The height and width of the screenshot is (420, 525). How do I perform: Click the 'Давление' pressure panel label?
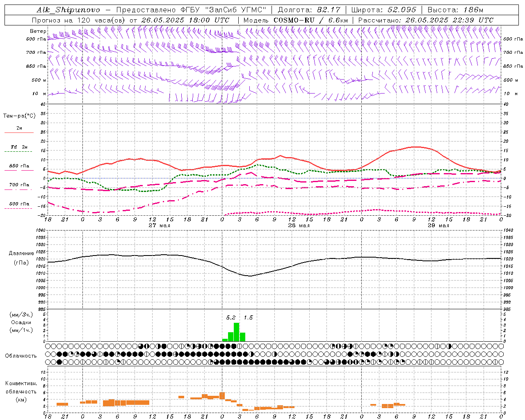pos(21,253)
